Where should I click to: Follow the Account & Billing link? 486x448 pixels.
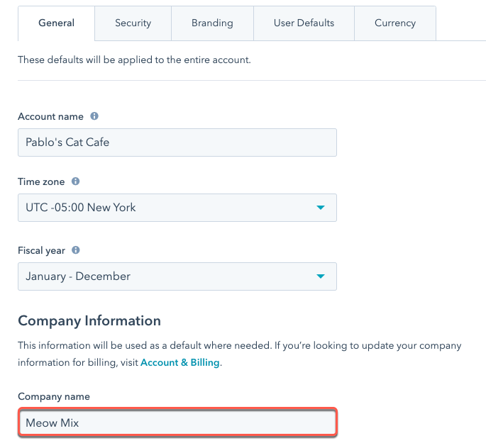pos(180,362)
